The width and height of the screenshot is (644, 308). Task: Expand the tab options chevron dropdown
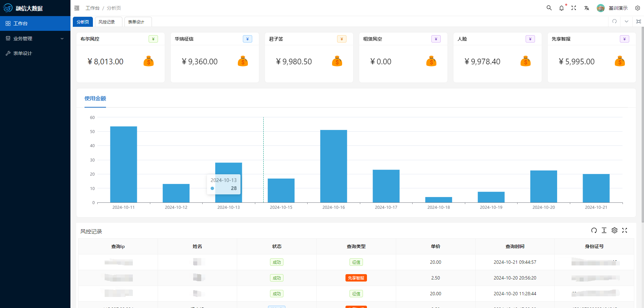(x=627, y=21)
